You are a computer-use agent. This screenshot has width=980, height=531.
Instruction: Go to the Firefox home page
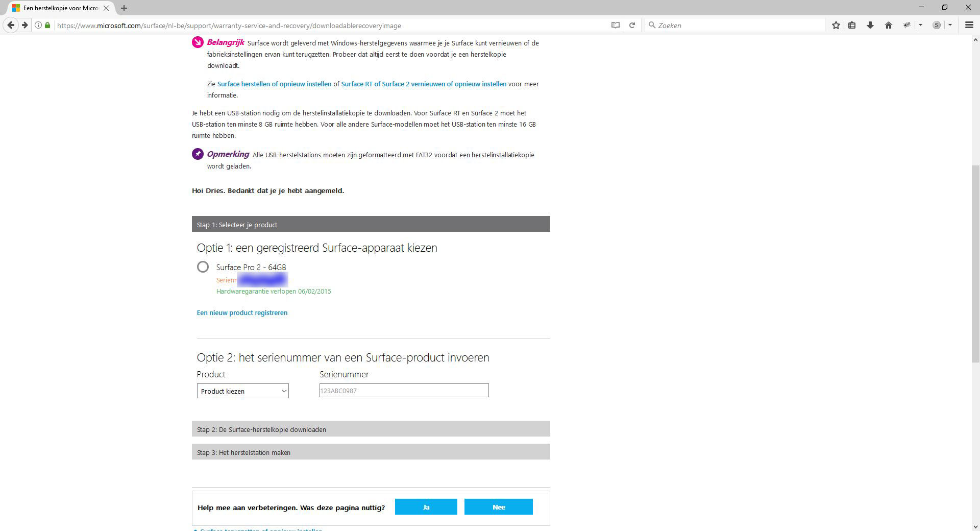click(889, 25)
